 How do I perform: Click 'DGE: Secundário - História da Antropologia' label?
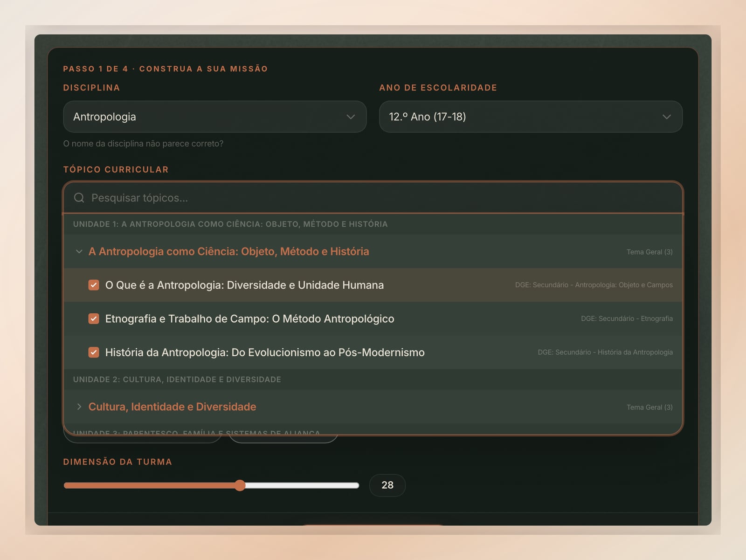coord(605,352)
